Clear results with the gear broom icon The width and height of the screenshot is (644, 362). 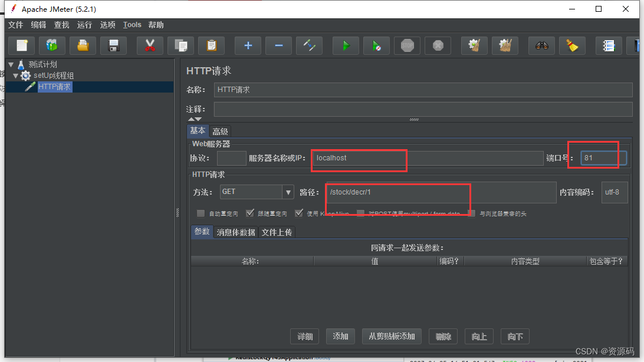point(474,45)
